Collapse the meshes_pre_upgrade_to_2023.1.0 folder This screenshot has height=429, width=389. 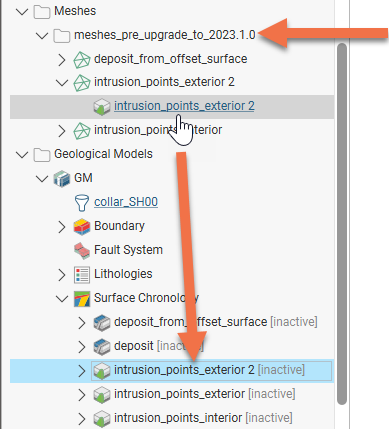tap(42, 35)
